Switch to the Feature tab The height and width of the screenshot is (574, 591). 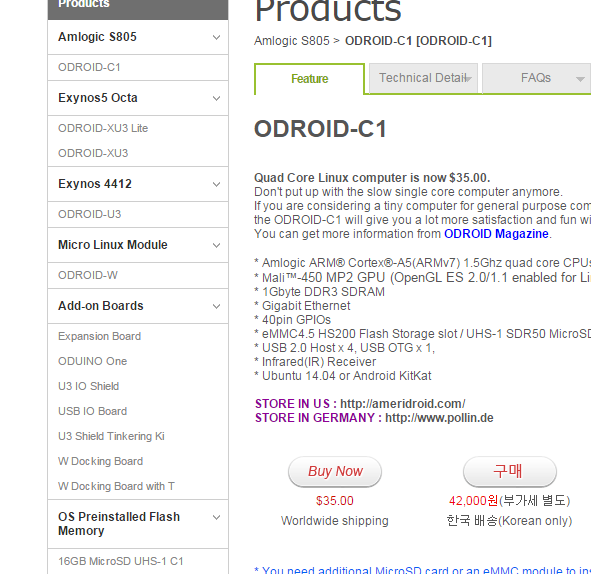pos(309,79)
